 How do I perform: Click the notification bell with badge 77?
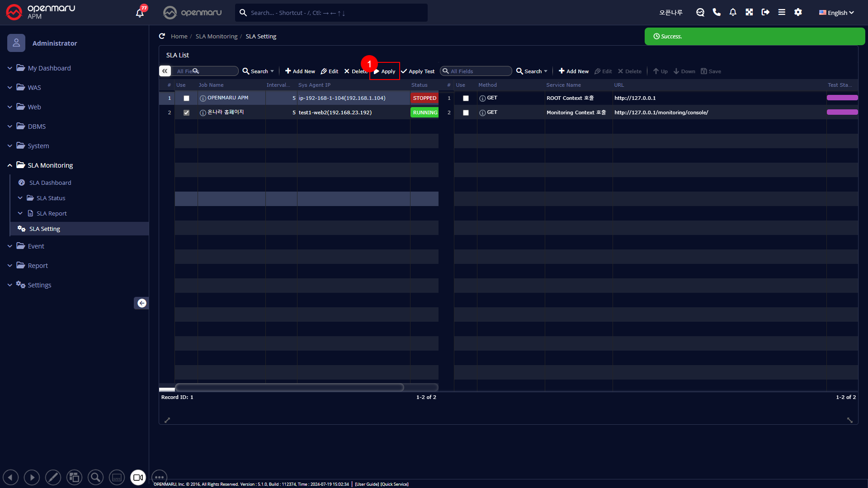140,13
